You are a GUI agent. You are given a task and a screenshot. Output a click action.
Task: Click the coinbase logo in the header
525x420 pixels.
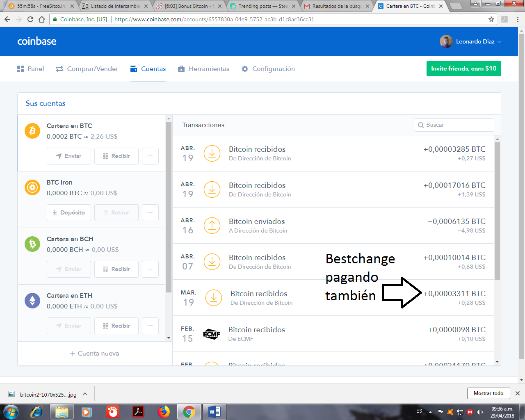point(37,41)
